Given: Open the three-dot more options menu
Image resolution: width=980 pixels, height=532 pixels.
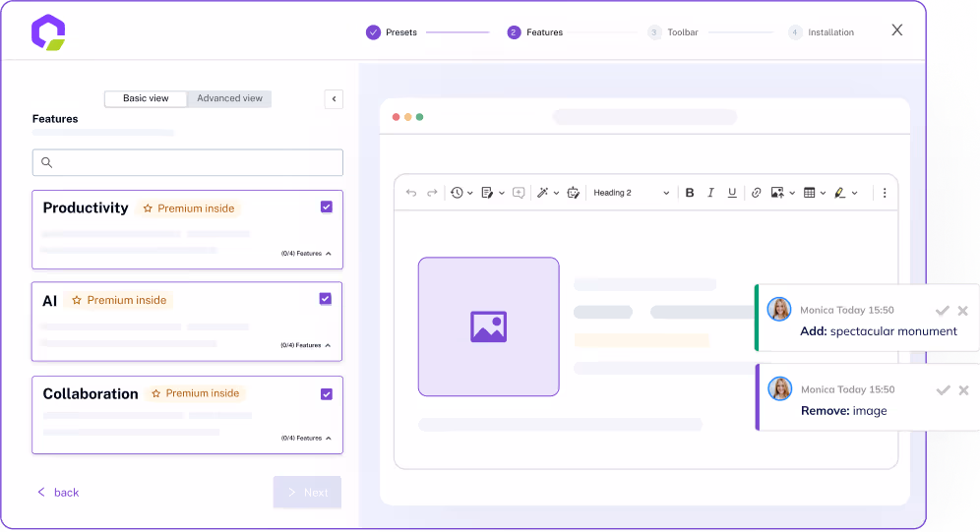Looking at the screenshot, I should (885, 193).
